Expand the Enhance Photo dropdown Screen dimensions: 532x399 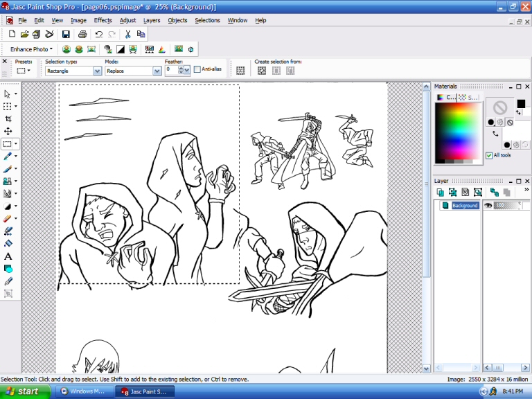(31, 49)
